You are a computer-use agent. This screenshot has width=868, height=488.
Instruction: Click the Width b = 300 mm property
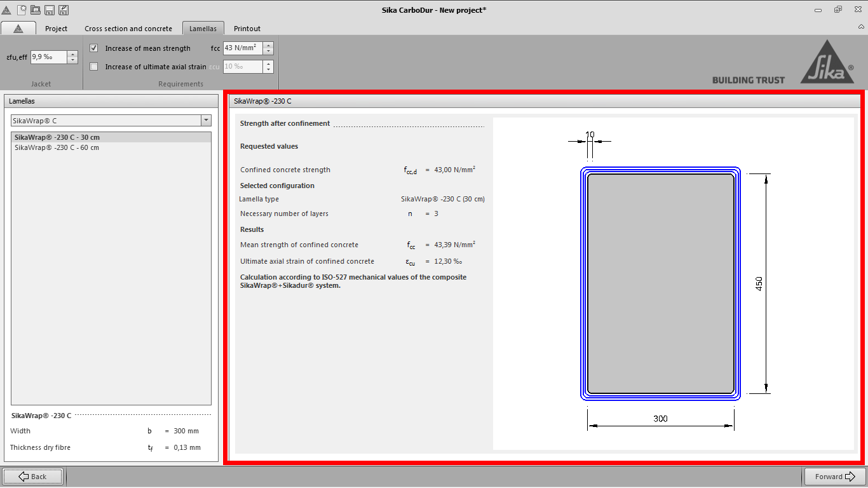[x=105, y=431]
